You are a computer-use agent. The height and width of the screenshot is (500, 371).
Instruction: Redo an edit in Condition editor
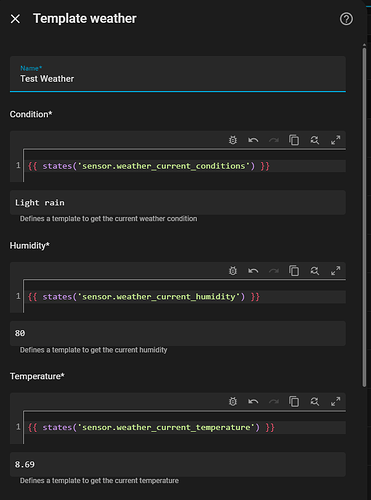click(x=274, y=140)
